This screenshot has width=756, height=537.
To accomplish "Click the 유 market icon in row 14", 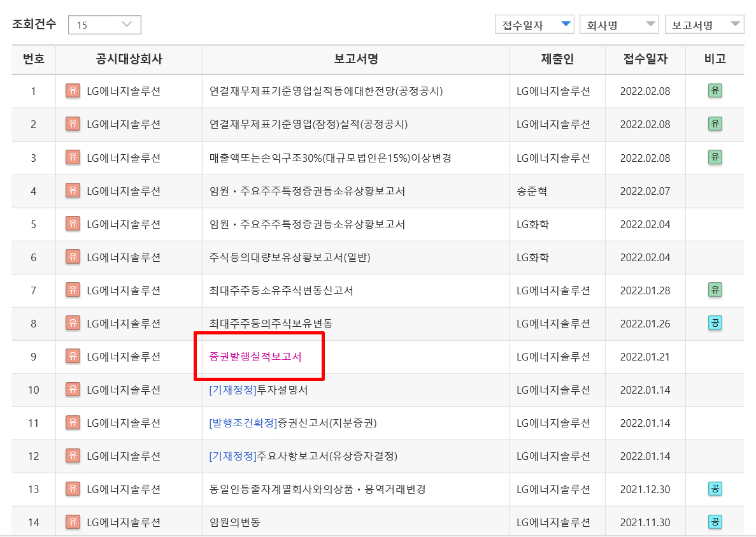I will 73,522.
